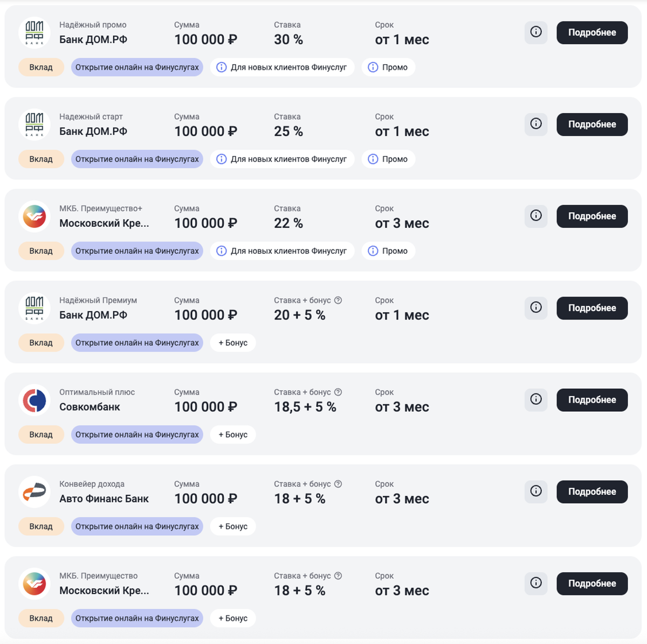Expand details for МКБ. Преимущество rate bonus
Viewport: 647px width, 644px height.
click(338, 576)
